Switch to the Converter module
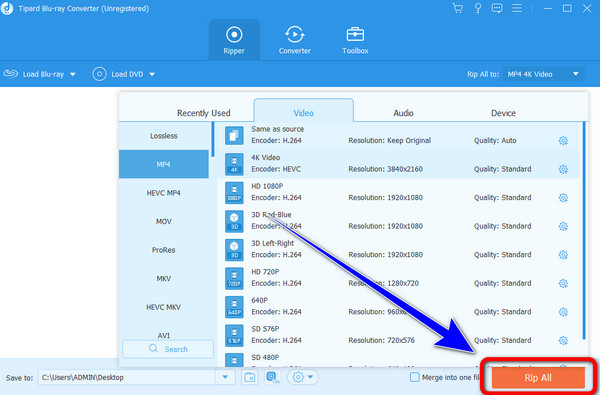Viewport: 600px width, 395px height. pyautogui.click(x=294, y=40)
